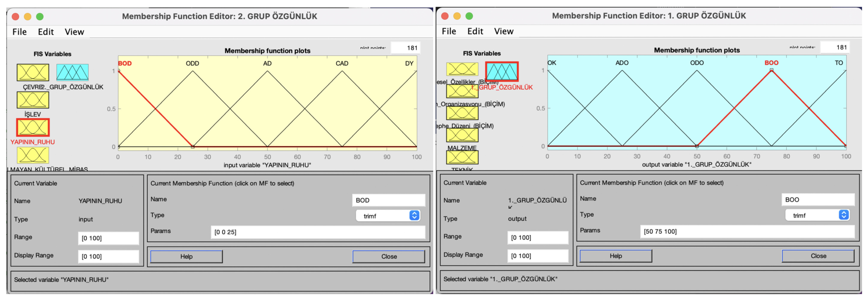Select the ADO membership function label in the plot

click(622, 63)
